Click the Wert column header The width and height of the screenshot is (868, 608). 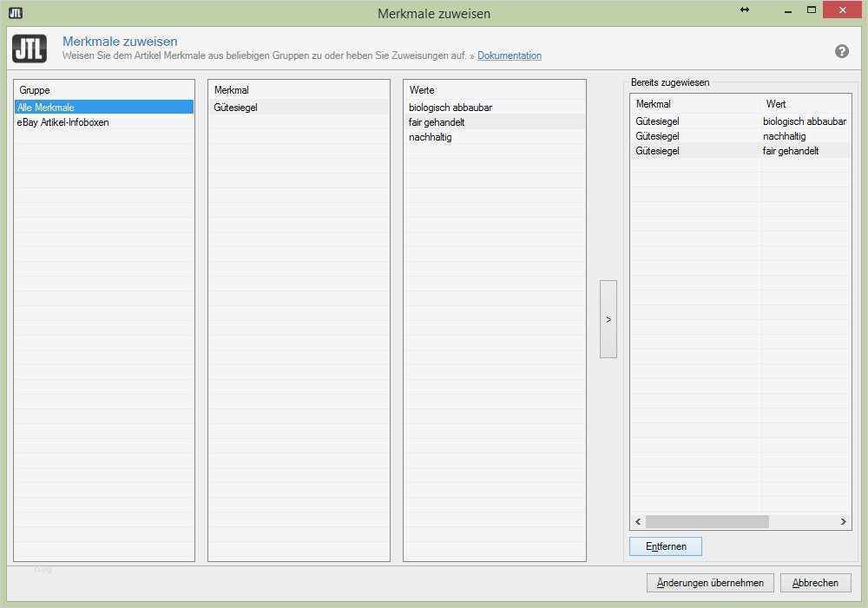(x=774, y=103)
